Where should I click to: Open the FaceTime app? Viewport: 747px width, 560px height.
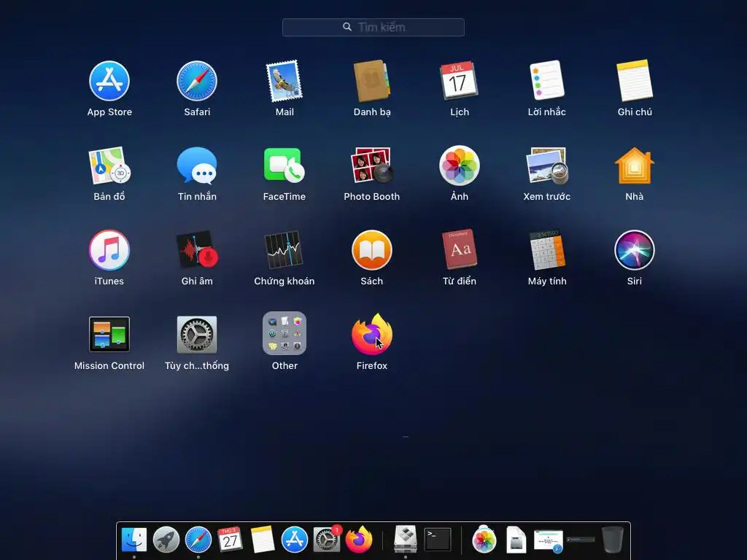click(x=285, y=166)
